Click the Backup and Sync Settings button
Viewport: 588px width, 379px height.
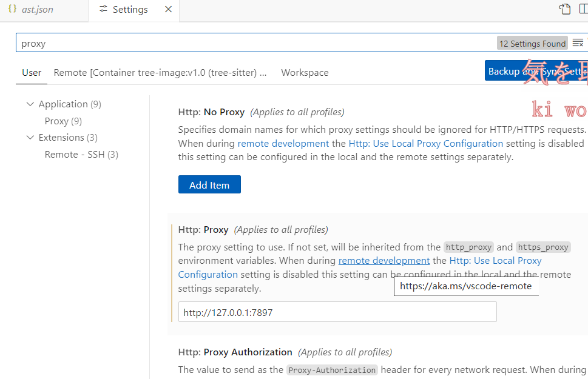[536, 70]
